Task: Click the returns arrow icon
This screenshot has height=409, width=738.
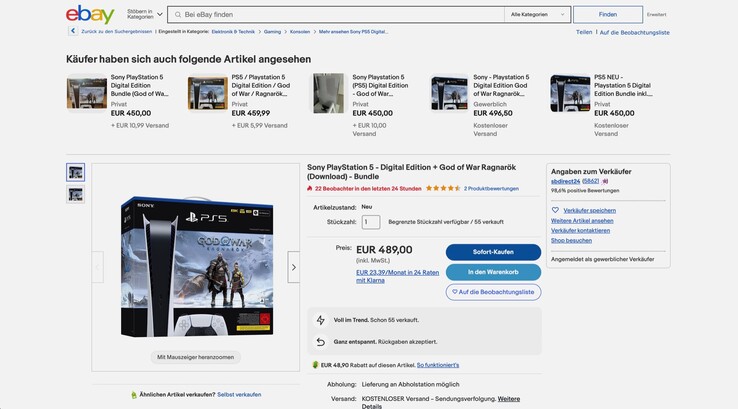Action: tap(321, 342)
